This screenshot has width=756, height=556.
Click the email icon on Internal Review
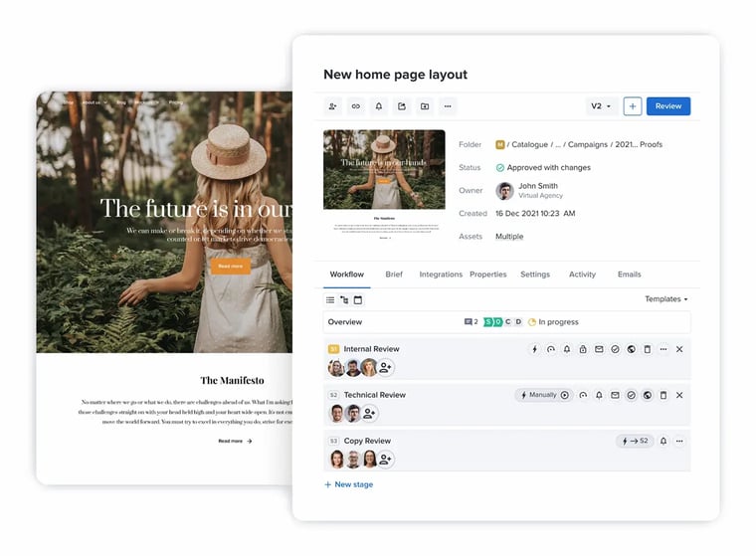[599, 349]
